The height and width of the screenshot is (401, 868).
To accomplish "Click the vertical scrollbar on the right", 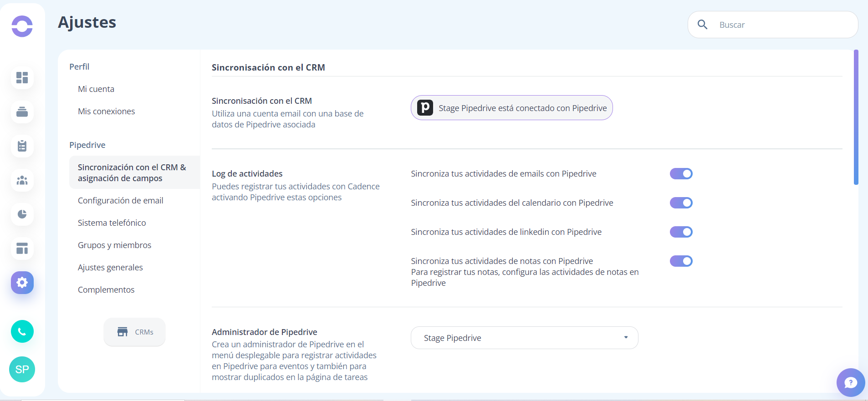I will tap(856, 117).
